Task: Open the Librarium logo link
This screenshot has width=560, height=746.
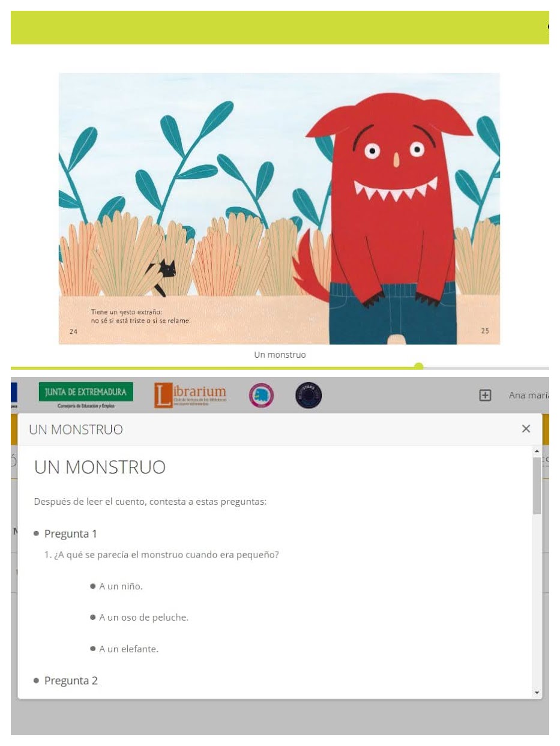Action: pos(190,396)
